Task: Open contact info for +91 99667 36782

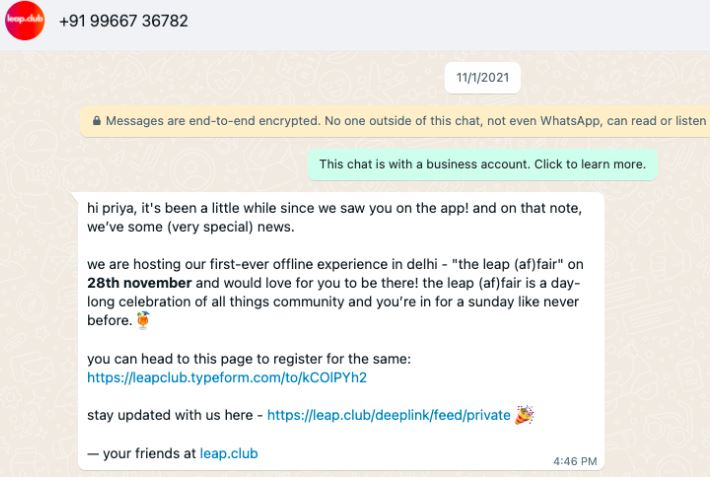Action: (123, 21)
